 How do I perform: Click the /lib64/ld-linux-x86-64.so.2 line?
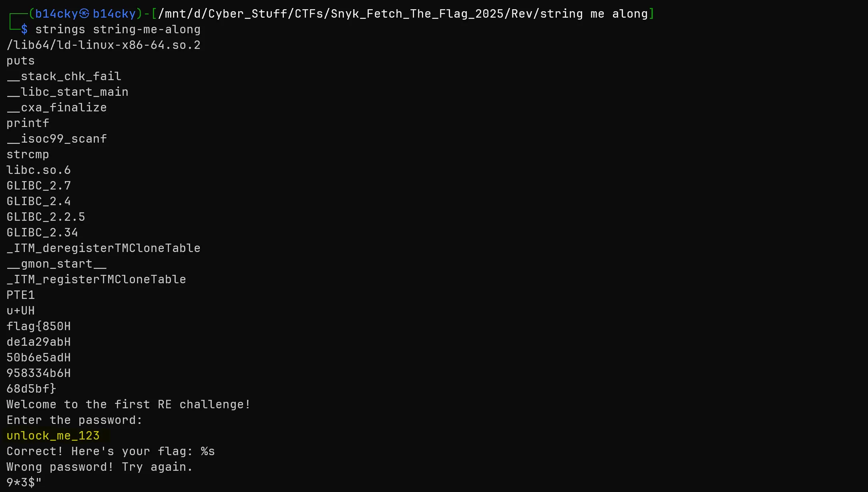103,45
